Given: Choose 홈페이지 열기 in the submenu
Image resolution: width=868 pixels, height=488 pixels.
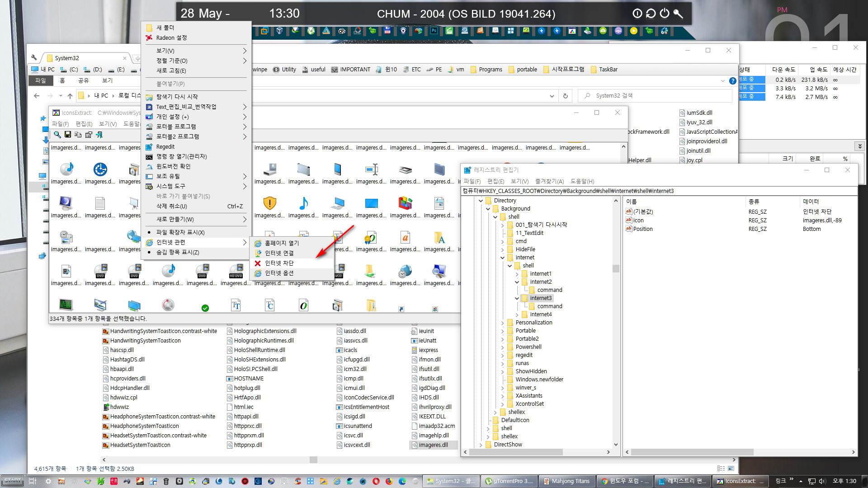Looking at the screenshot, I should 292,243.
